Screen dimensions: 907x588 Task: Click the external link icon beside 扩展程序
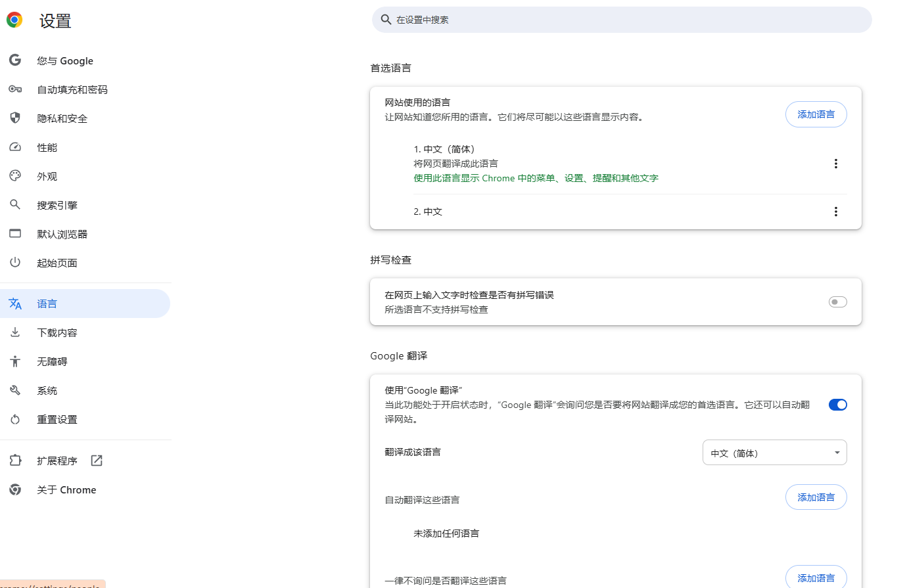coord(97,461)
